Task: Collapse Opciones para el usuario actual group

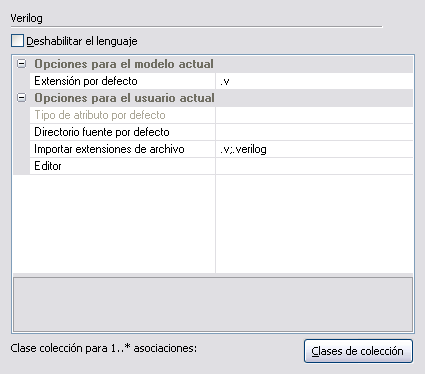Action: pos(22,98)
